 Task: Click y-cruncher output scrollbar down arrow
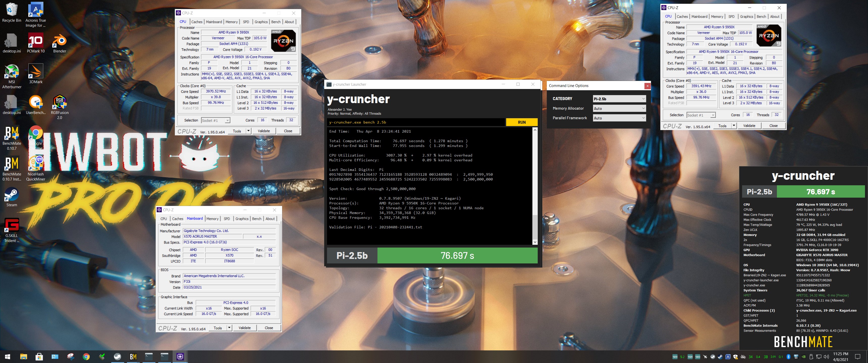tap(535, 242)
